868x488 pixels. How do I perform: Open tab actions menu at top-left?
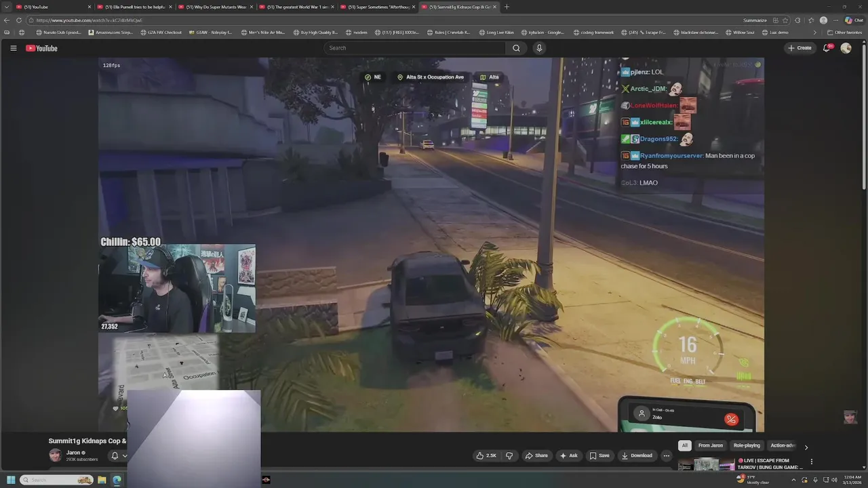(7, 7)
